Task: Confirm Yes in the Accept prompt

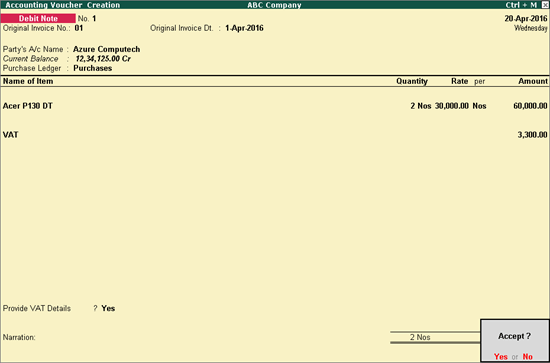Action: click(501, 357)
